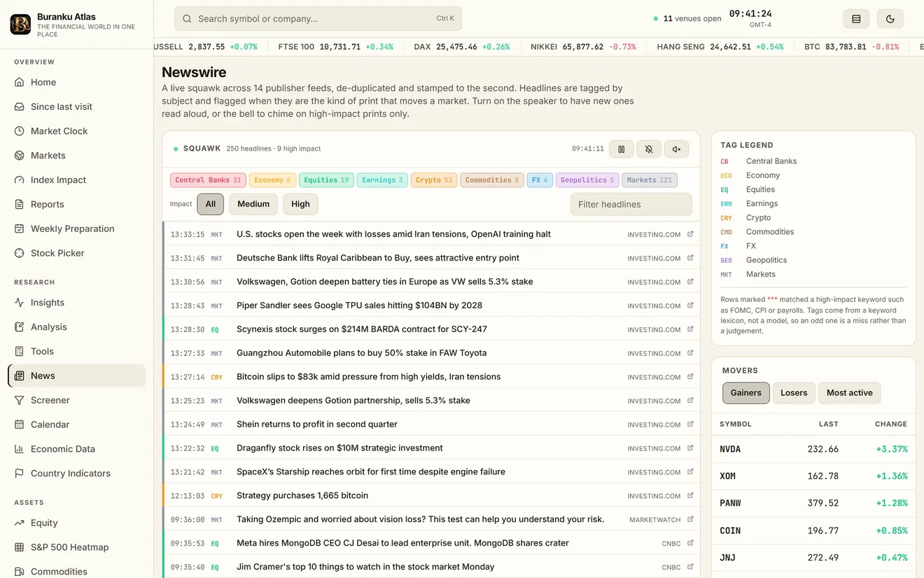Toggle the high-impact bell chime
This screenshot has width=924, height=578.
[x=649, y=149]
